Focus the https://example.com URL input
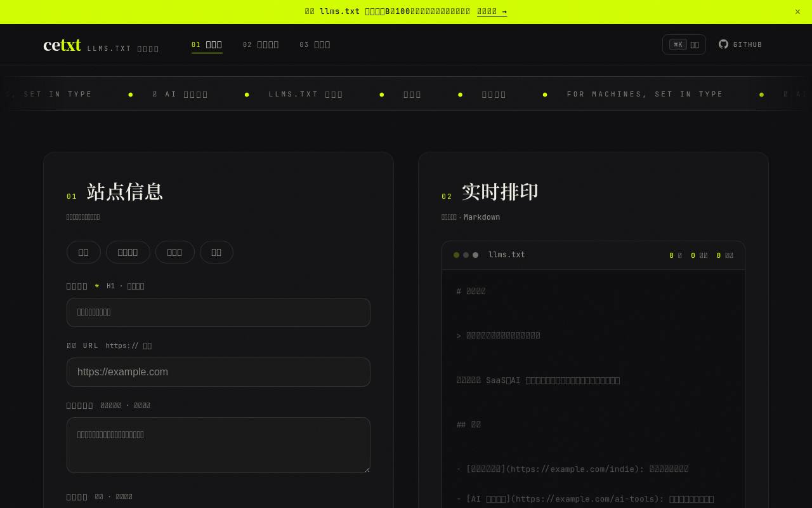812x508 pixels. 218,372
